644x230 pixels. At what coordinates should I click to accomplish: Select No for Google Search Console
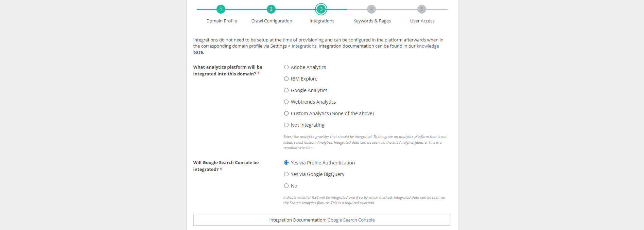pos(286,186)
